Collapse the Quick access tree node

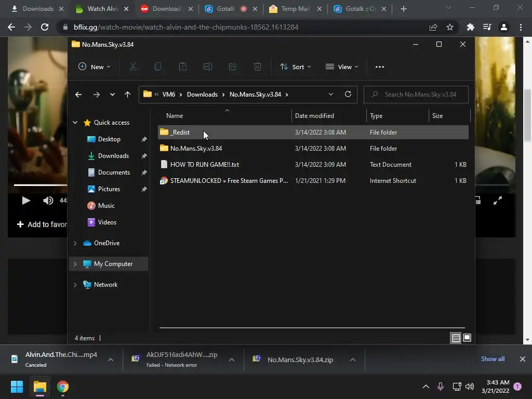75,123
